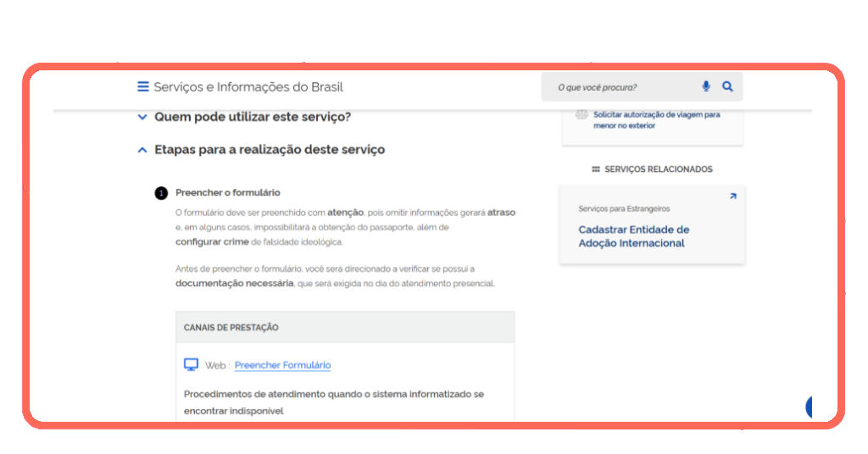The height and width of the screenshot is (454, 868).
Task: Click step number 1 circle marker
Action: tap(161, 193)
